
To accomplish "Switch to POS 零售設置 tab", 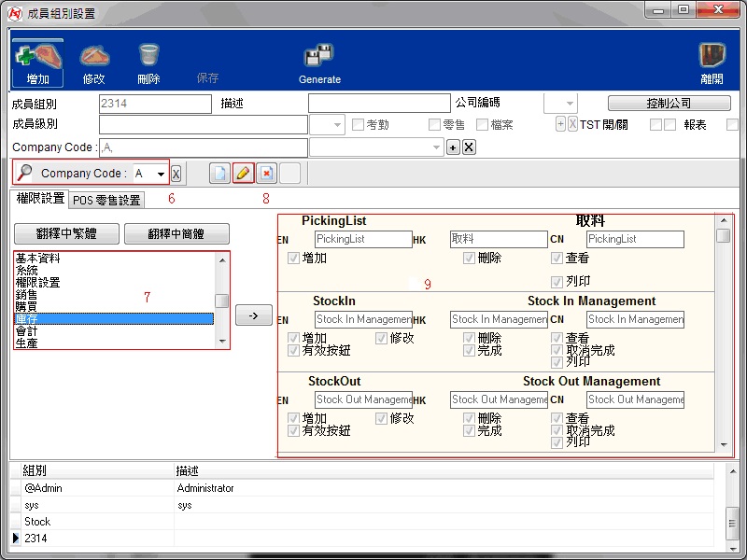I will (x=106, y=201).
